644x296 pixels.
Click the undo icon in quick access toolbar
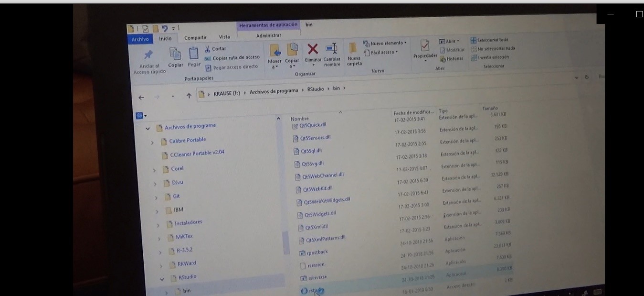click(x=165, y=29)
